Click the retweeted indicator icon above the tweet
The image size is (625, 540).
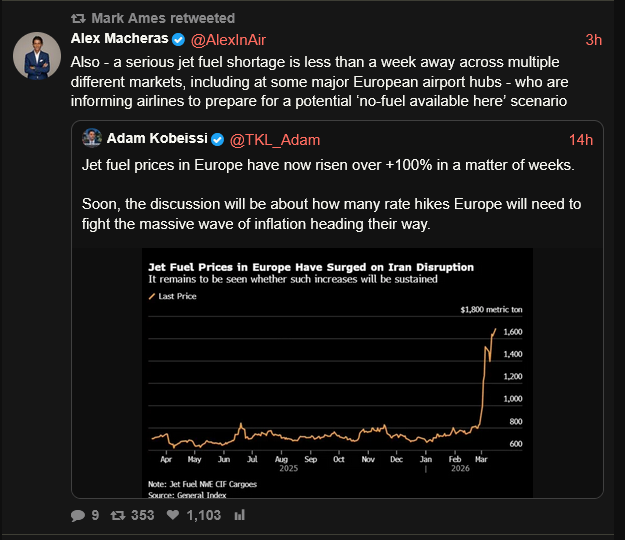(x=78, y=18)
